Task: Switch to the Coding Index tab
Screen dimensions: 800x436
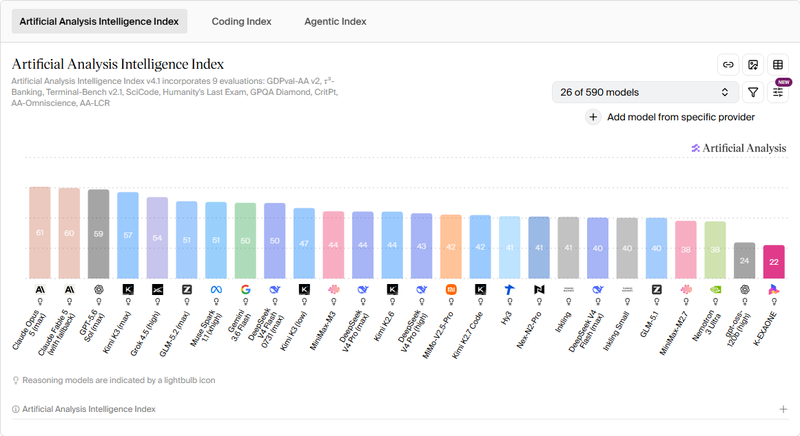Action: coord(241,21)
